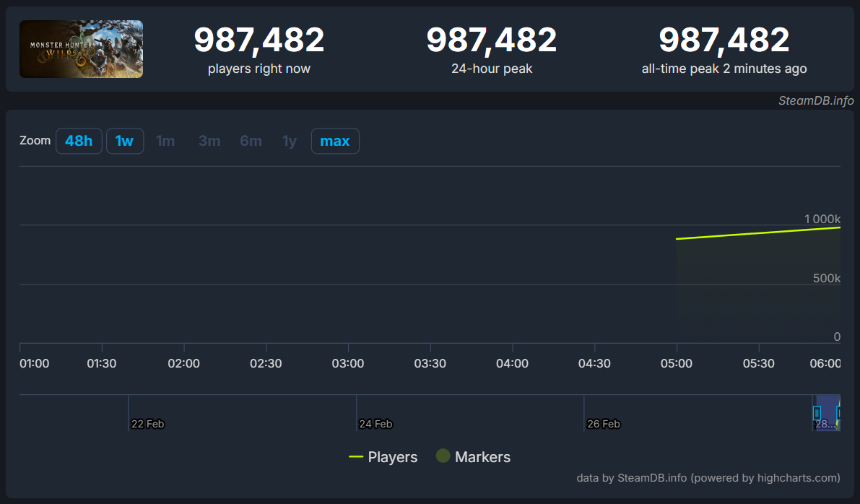Open the SteamDB.info highcharts credit link
The height and width of the screenshot is (504, 860).
point(708,477)
